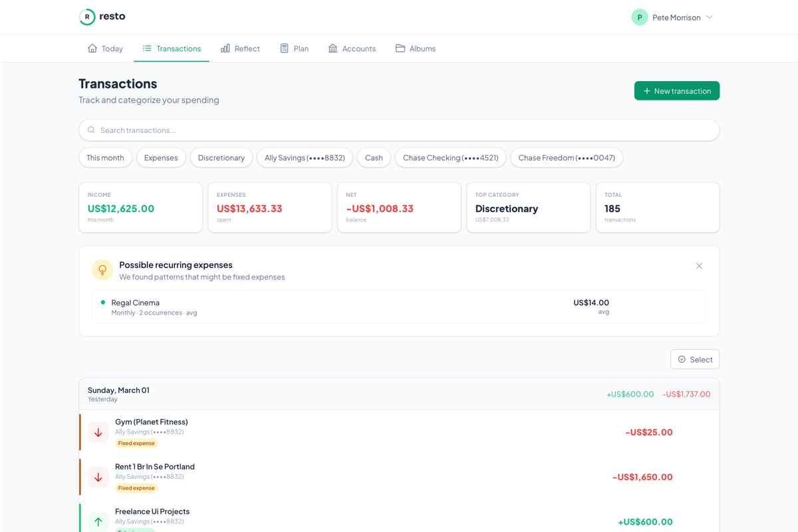This screenshot has height=532, width=798.
Task: Click the Select button above transactions
Action: 695,359
